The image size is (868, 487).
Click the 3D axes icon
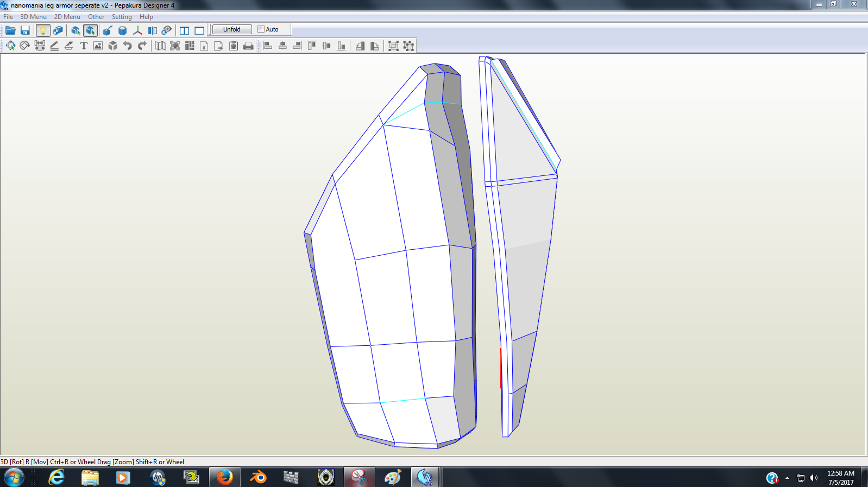click(137, 30)
